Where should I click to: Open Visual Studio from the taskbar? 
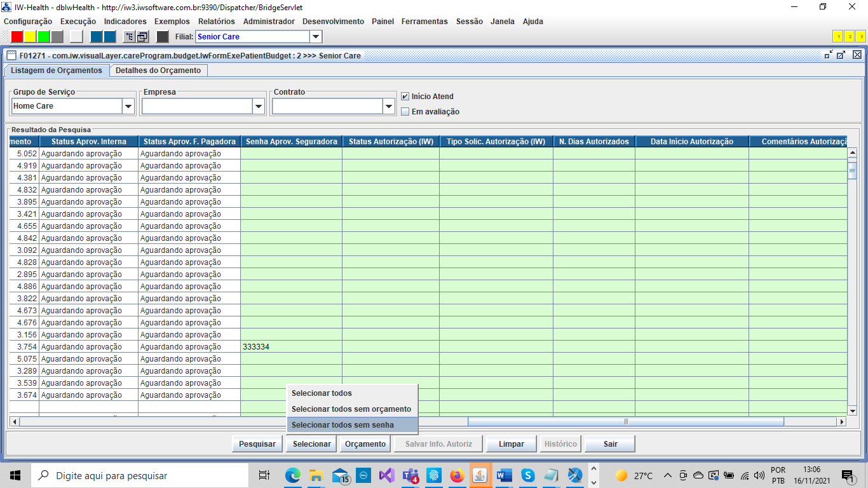pos(386,475)
